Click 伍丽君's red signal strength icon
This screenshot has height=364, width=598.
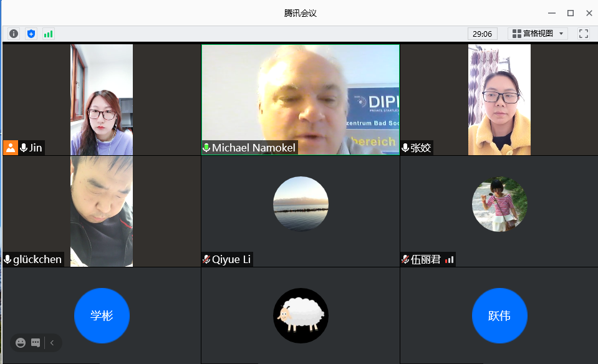[x=450, y=259]
